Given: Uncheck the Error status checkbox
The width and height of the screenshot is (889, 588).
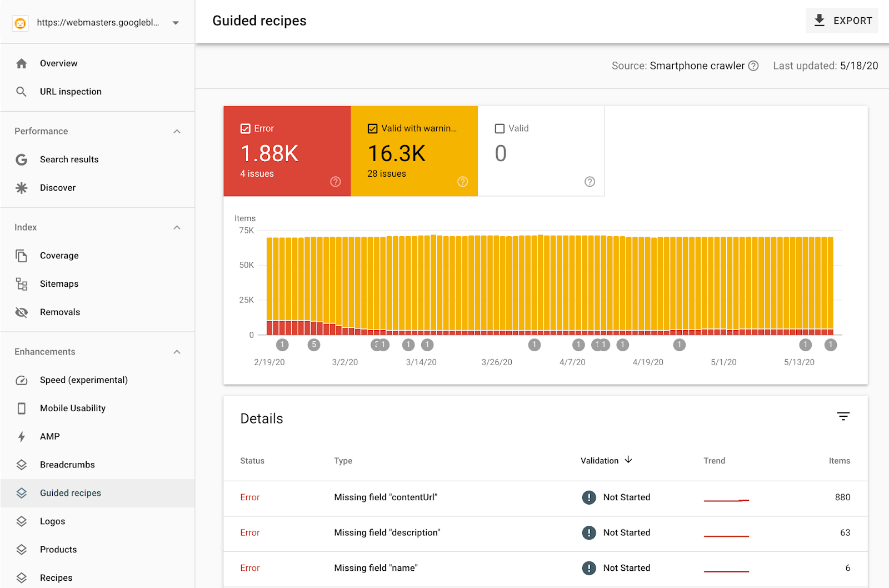Looking at the screenshot, I should point(246,128).
